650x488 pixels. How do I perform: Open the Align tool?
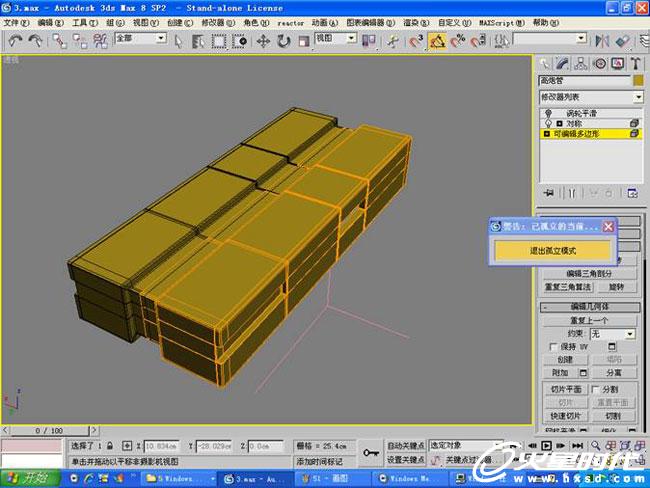pos(622,41)
